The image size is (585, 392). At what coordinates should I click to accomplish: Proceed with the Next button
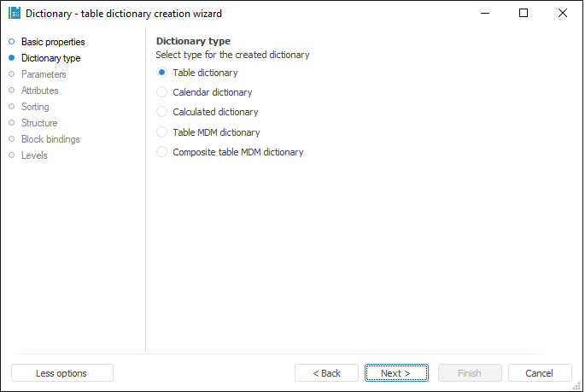click(x=396, y=373)
